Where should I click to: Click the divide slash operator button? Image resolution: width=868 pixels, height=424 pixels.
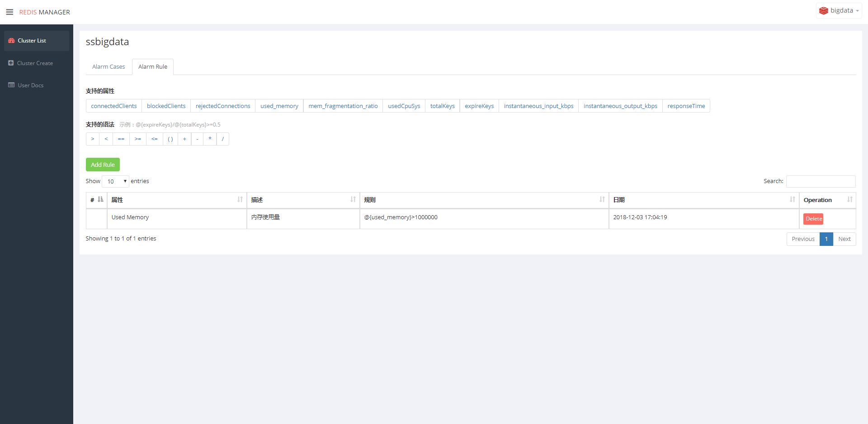click(223, 139)
